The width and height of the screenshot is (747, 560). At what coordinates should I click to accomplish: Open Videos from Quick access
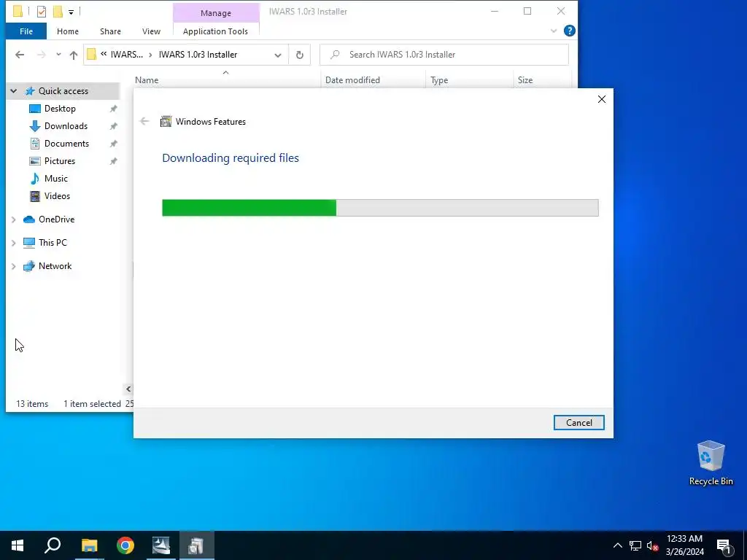click(x=57, y=195)
